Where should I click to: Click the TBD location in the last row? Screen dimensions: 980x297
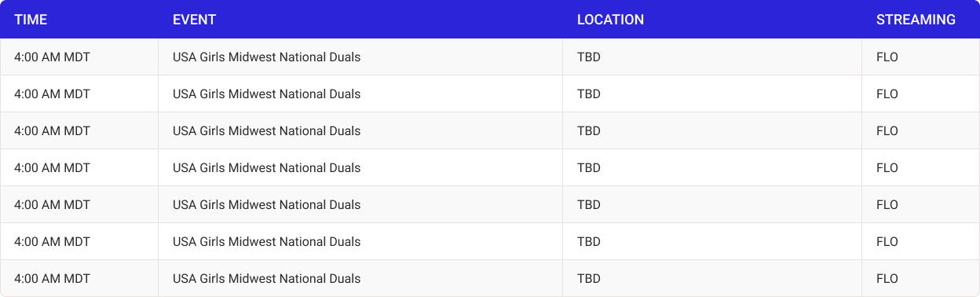click(x=589, y=279)
